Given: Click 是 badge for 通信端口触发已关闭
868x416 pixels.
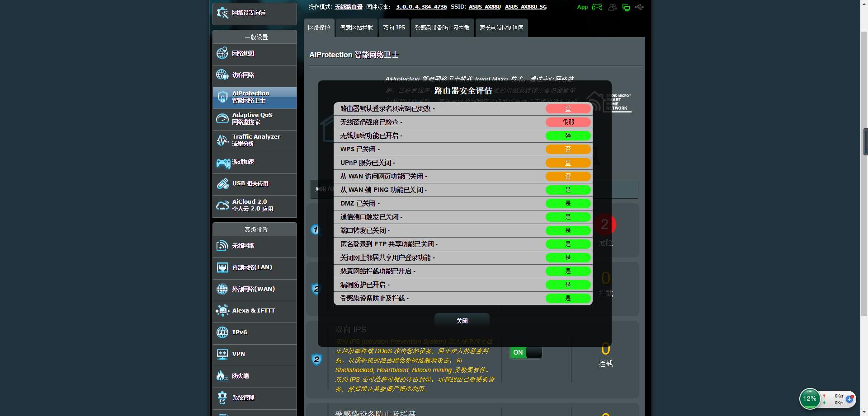Looking at the screenshot, I should point(568,217).
